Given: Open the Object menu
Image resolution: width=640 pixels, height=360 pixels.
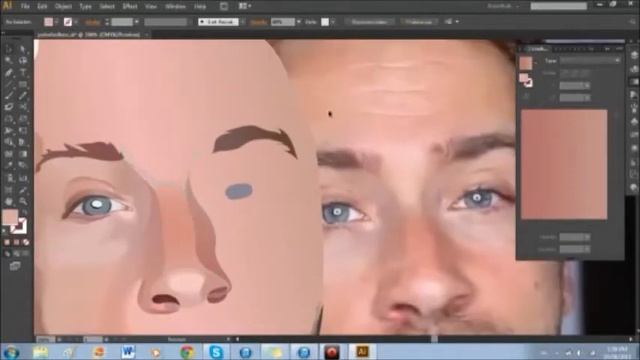Looking at the screenshot, I should point(63,7).
